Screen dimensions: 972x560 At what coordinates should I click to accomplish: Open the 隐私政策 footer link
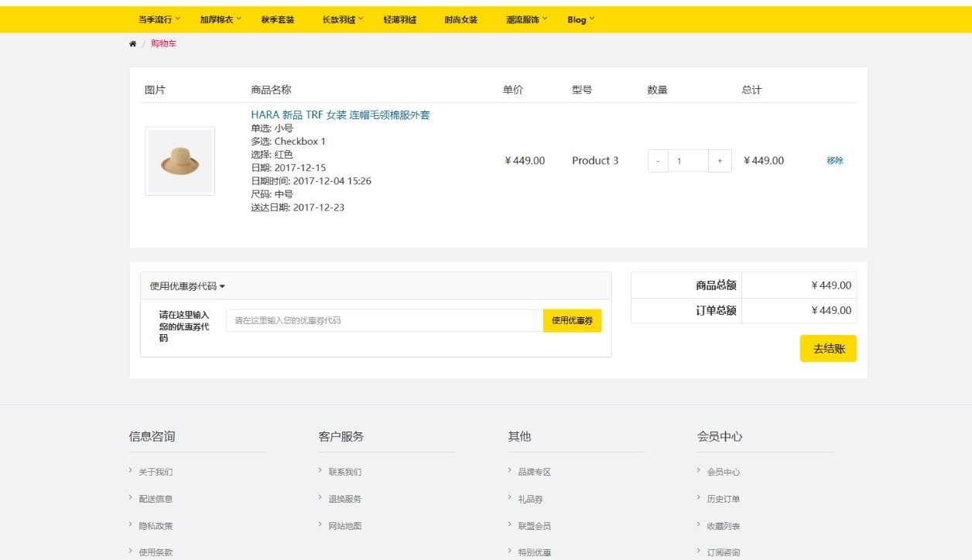(156, 526)
